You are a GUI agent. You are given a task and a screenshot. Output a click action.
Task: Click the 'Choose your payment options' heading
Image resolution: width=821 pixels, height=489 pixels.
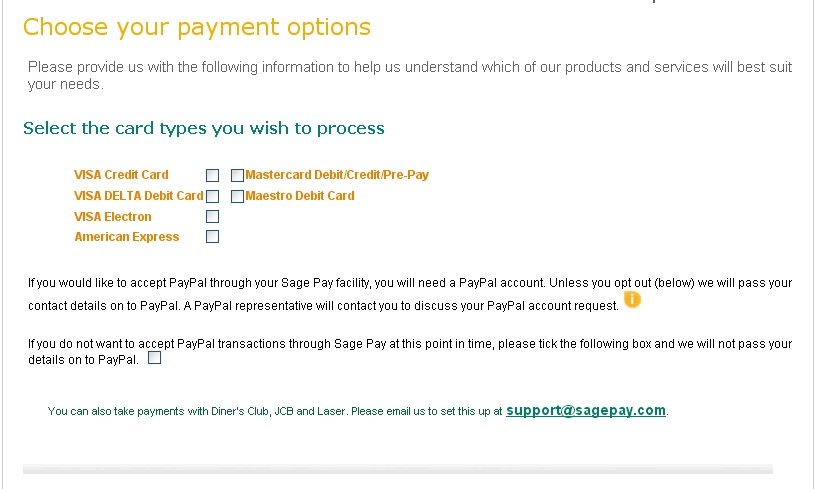tap(197, 27)
